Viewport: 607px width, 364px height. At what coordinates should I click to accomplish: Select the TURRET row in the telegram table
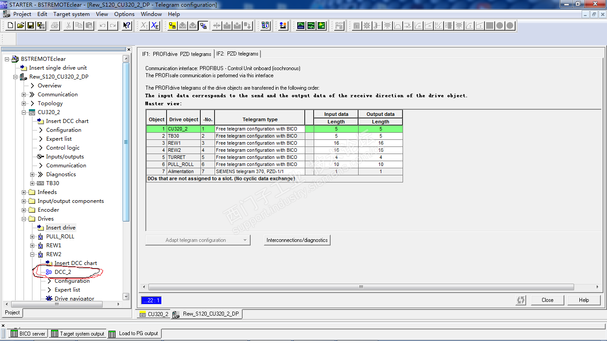pyautogui.click(x=275, y=157)
